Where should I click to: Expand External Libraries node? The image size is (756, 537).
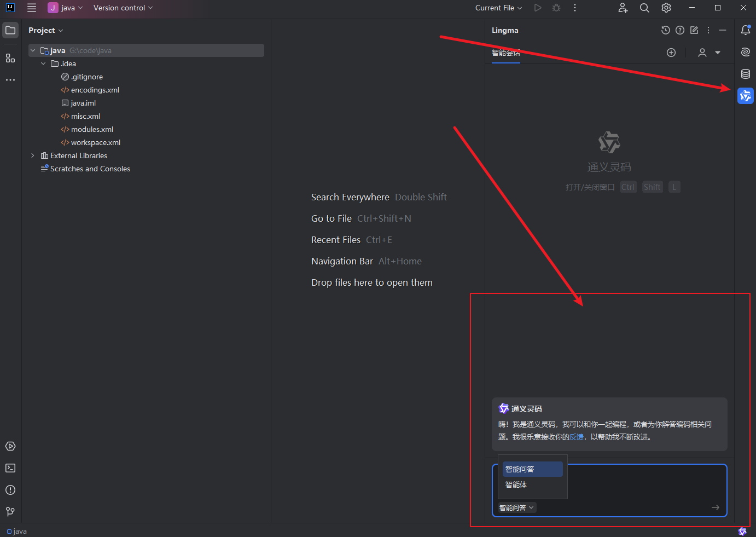[33, 155]
